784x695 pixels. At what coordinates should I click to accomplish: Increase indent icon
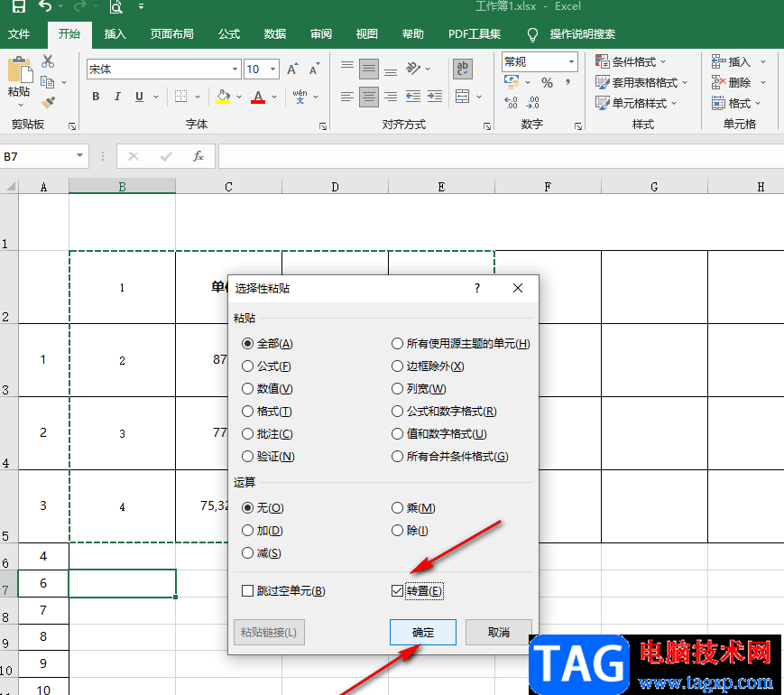[435, 97]
